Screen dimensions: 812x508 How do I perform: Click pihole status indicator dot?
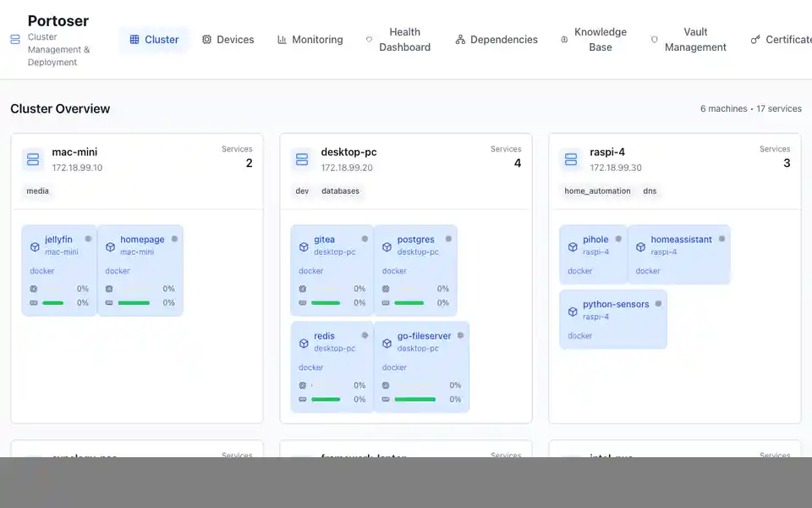(618, 239)
